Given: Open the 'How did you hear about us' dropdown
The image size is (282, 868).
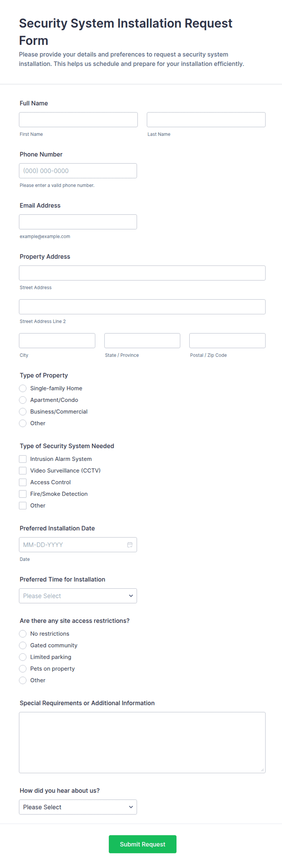Looking at the screenshot, I should click(x=78, y=807).
